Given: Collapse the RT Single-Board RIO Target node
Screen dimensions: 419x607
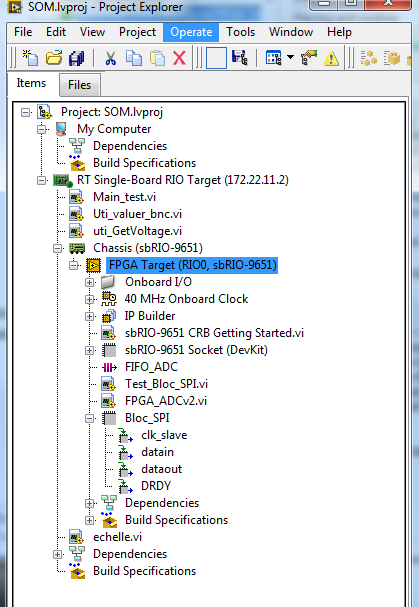Looking at the screenshot, I should coord(41,180).
